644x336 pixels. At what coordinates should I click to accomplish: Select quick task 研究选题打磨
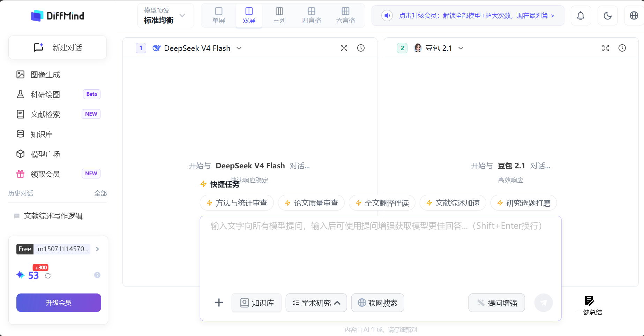pos(524,203)
